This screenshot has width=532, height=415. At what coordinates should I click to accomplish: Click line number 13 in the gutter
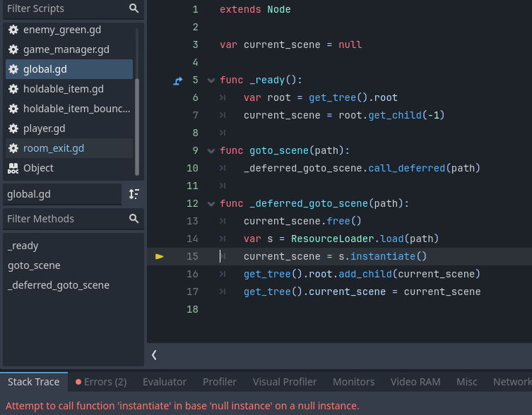pyautogui.click(x=192, y=221)
